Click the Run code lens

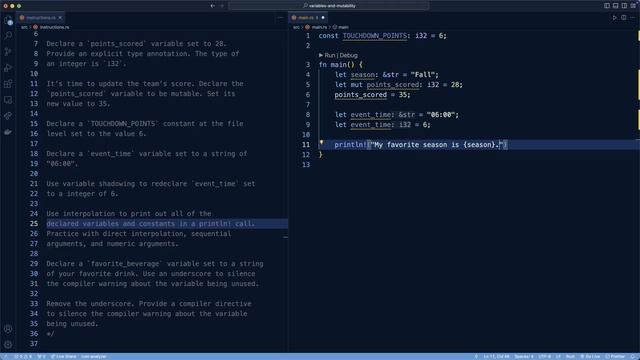click(329, 55)
